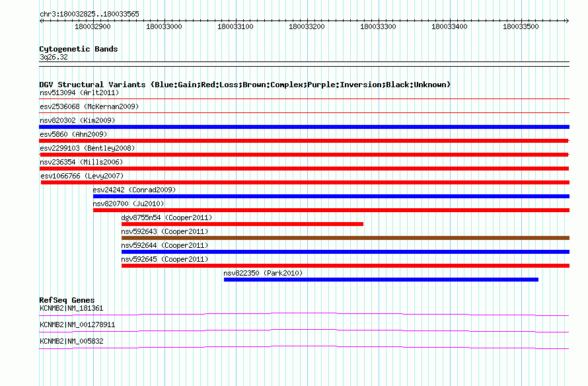Select the thin red esv2536068 line
The width and height of the screenshot is (588, 386).
click(304, 113)
